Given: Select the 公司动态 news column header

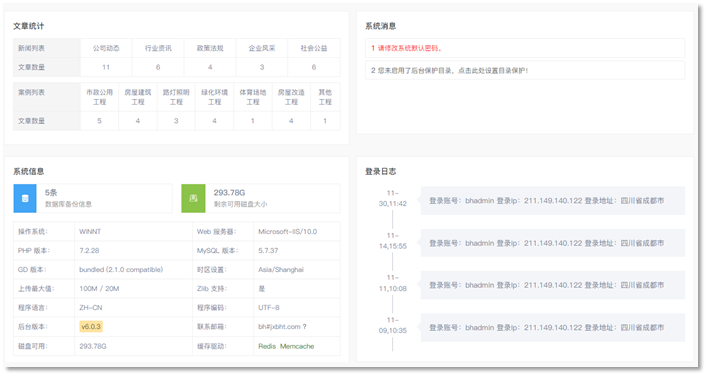Looking at the screenshot, I should pos(106,48).
